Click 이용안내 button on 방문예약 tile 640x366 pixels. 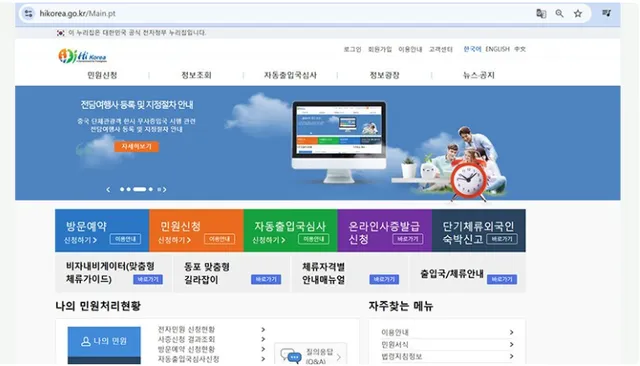tap(125, 239)
